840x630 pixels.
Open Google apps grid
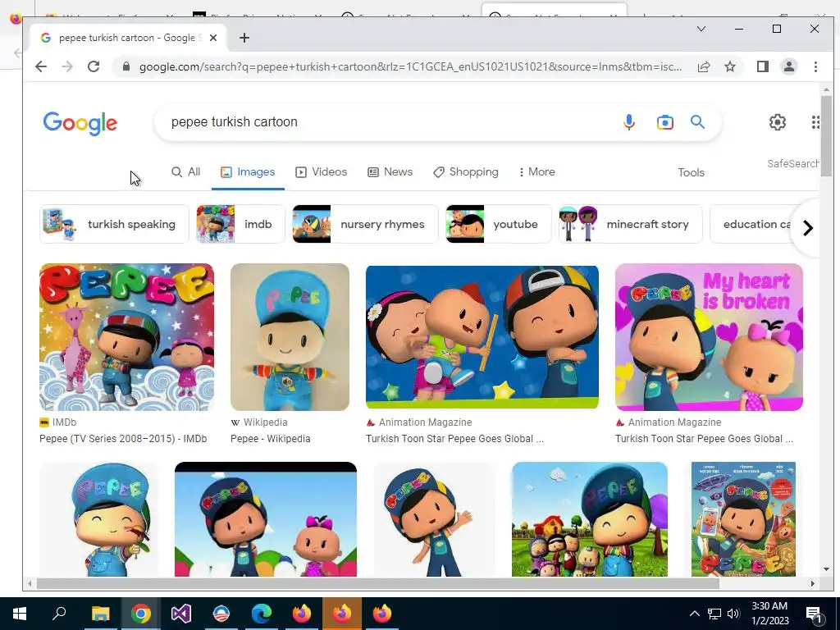[x=815, y=122]
